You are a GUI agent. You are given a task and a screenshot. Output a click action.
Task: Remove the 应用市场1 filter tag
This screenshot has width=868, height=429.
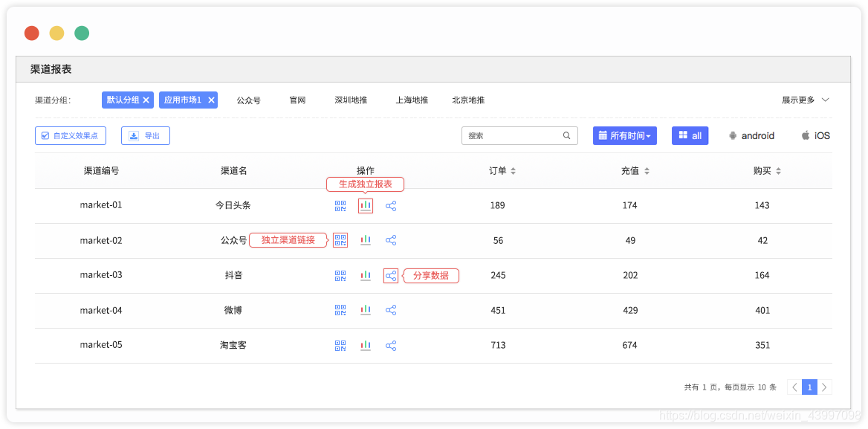pyautogui.click(x=211, y=100)
